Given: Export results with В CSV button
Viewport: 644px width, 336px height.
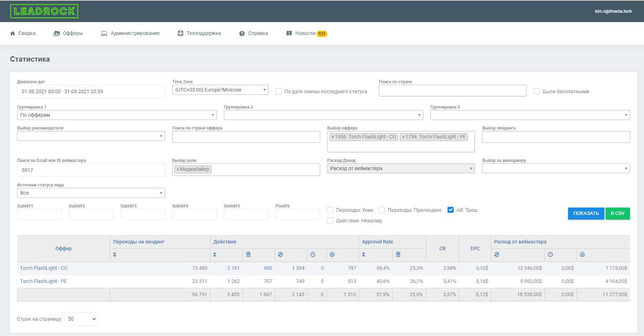Looking at the screenshot, I should point(617,213).
